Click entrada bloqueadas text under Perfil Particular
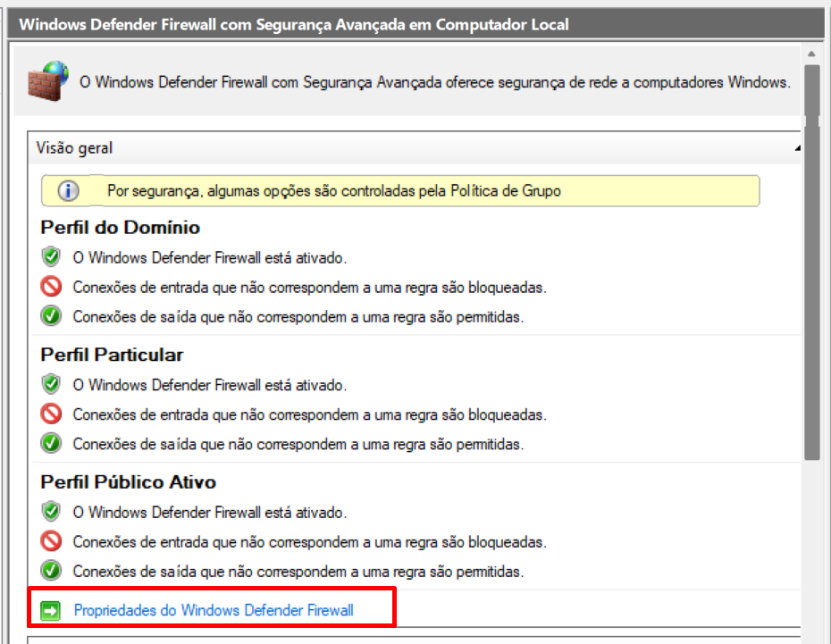Viewport: 831px width, 644px height. coord(309,414)
